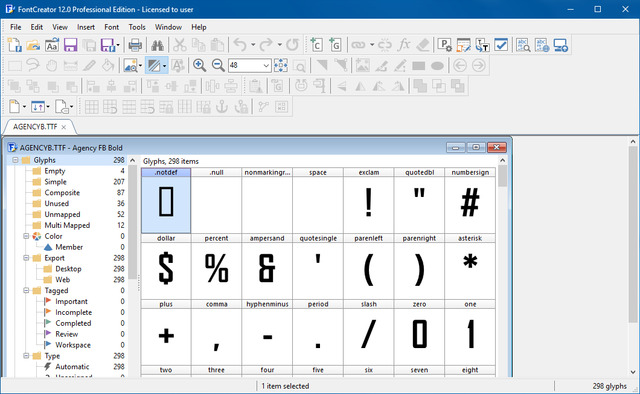Click the Install font monitor icon
The width and height of the screenshot is (640, 394).
[x=560, y=45]
